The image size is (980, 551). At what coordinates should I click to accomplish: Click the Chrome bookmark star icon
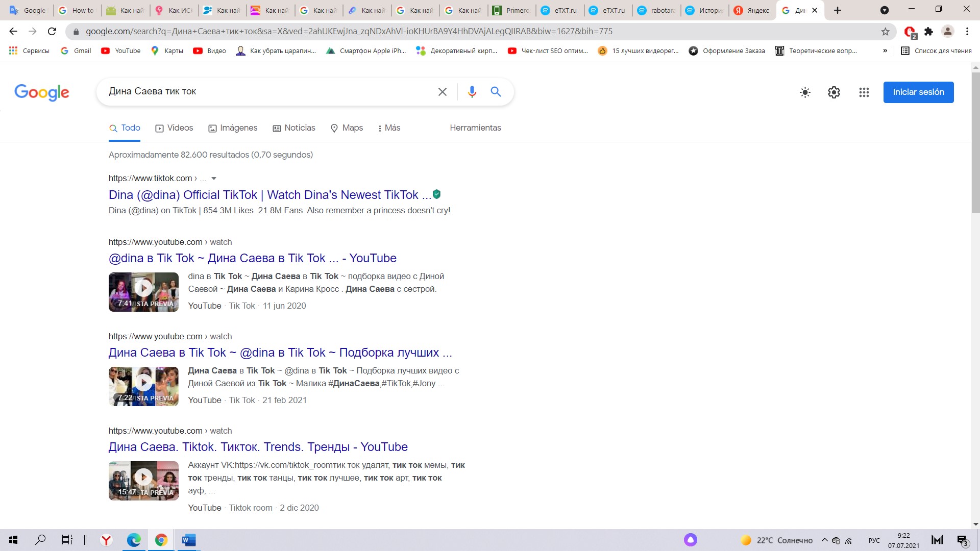(885, 31)
